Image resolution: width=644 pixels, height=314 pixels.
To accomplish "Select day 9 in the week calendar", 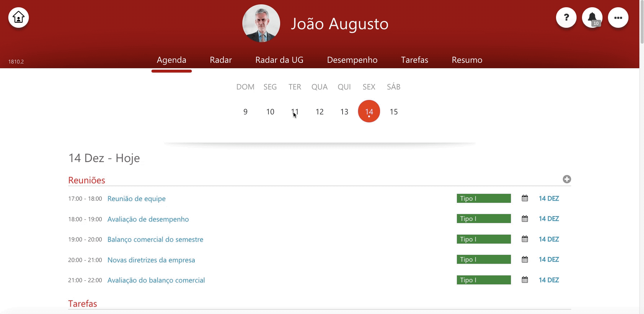I will [x=246, y=112].
